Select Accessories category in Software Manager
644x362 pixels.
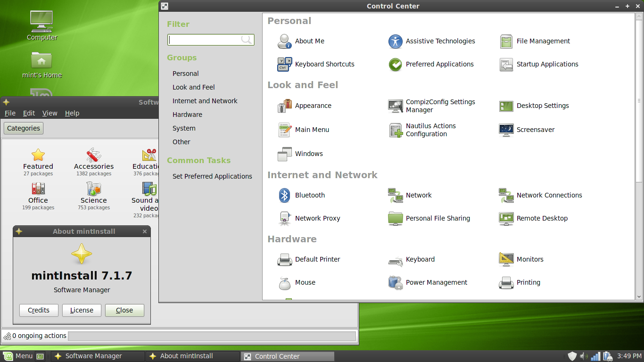point(94,162)
